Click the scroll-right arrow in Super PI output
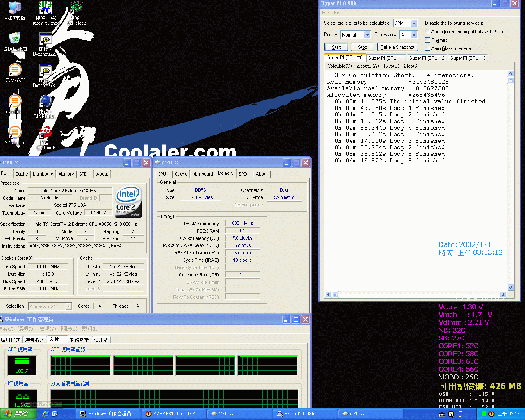525x420 pixels. [504, 294]
